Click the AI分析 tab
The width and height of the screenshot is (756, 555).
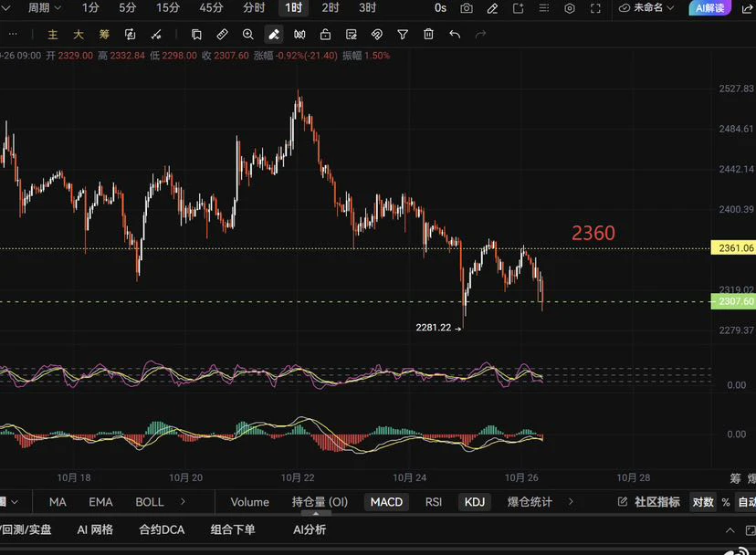(310, 530)
